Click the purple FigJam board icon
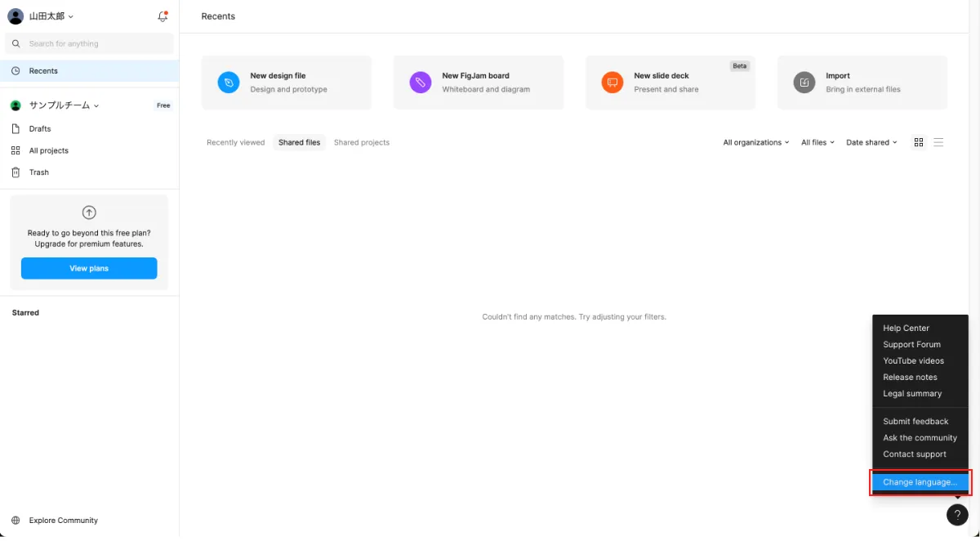 [421, 83]
